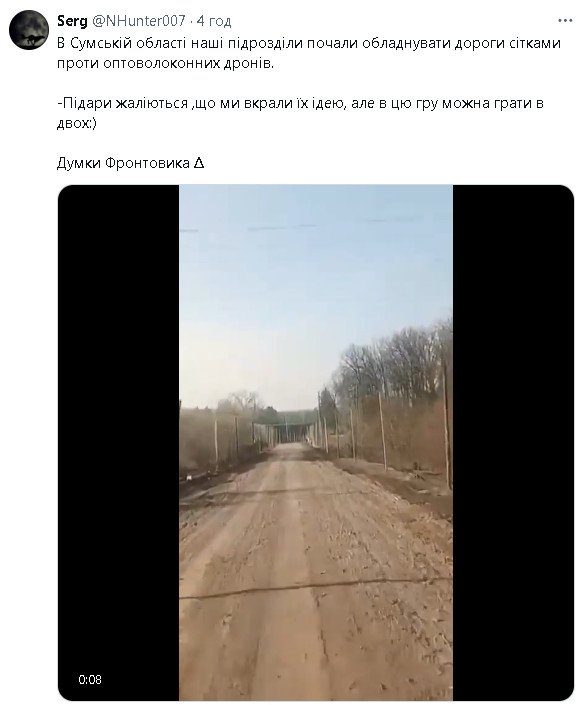
Task: Click the 0:08 video duration badge
Action: point(90,679)
